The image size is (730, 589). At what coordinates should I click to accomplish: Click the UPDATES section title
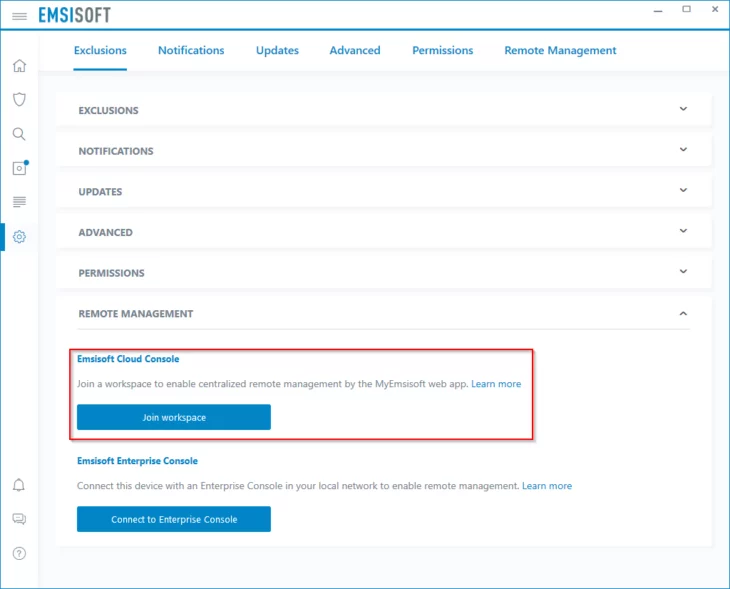click(100, 192)
